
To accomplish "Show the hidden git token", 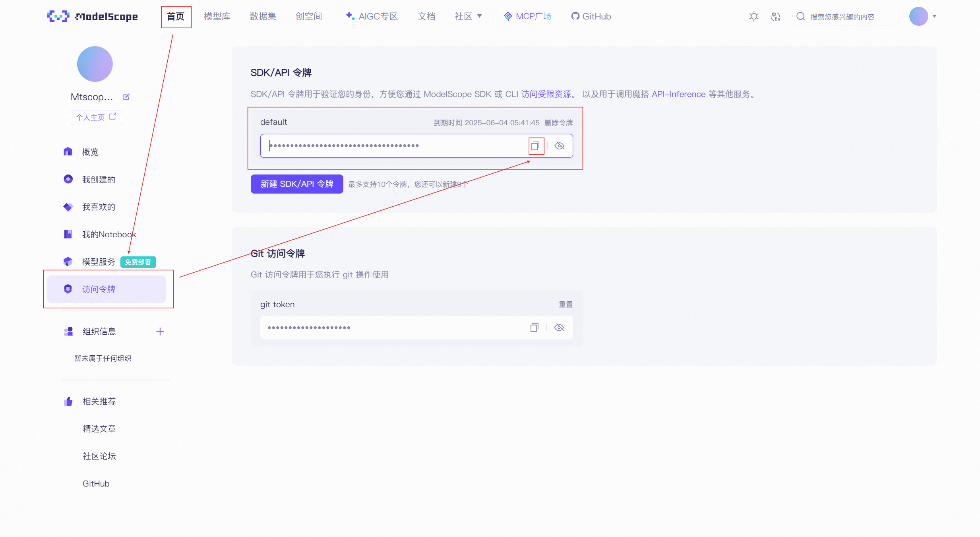I will coord(560,327).
